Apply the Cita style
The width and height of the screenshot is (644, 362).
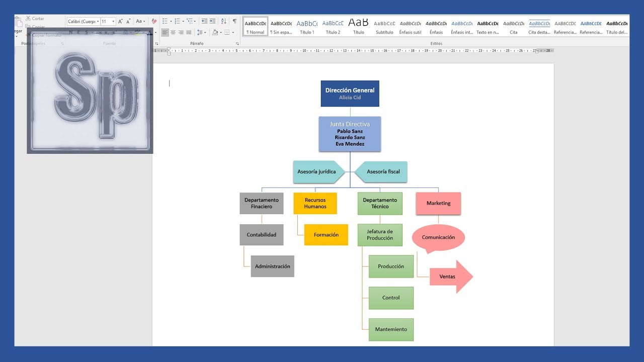point(513,27)
